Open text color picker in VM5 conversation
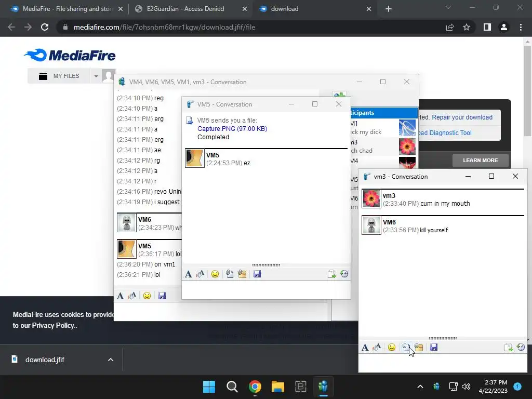The image size is (532, 399). click(200, 274)
